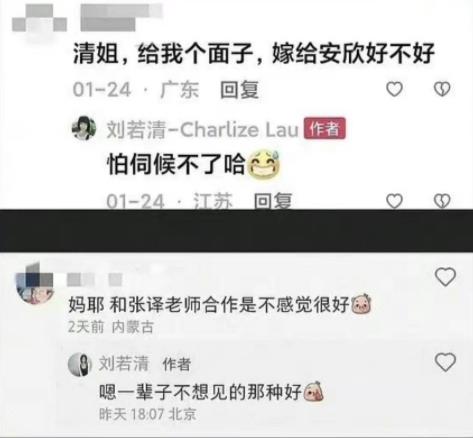473x438 pixels.
Task: Like the comment starting with 清姐
Action: click(395, 89)
